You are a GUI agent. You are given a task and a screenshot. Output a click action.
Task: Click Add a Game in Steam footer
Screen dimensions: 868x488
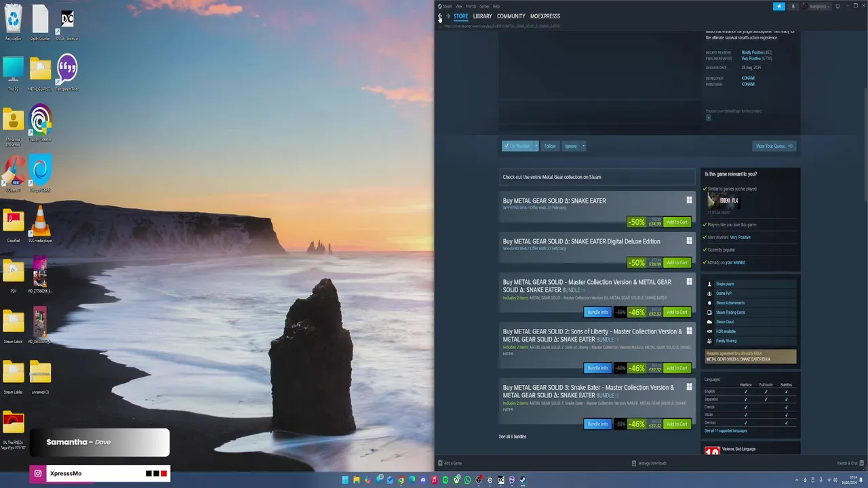[x=450, y=463]
